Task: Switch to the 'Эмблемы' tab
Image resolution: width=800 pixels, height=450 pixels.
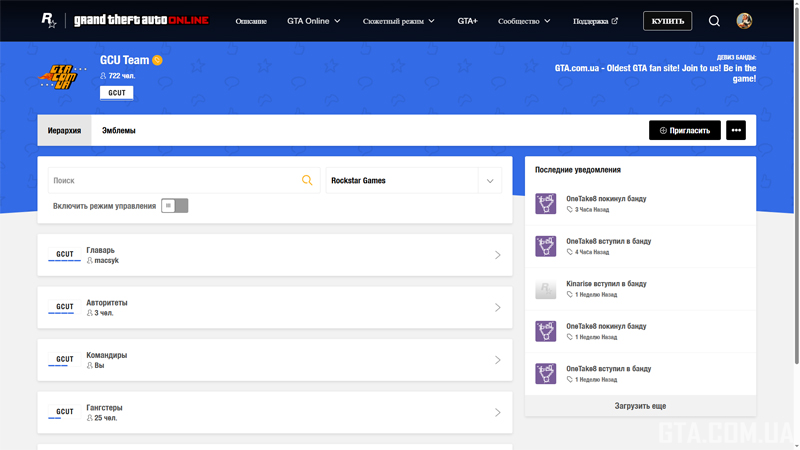Action: point(119,131)
